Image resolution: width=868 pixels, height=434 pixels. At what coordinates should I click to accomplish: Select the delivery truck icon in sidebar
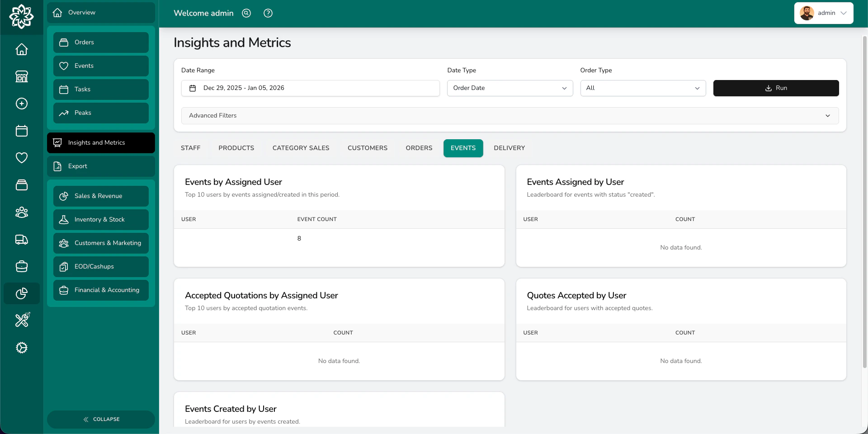(21, 240)
